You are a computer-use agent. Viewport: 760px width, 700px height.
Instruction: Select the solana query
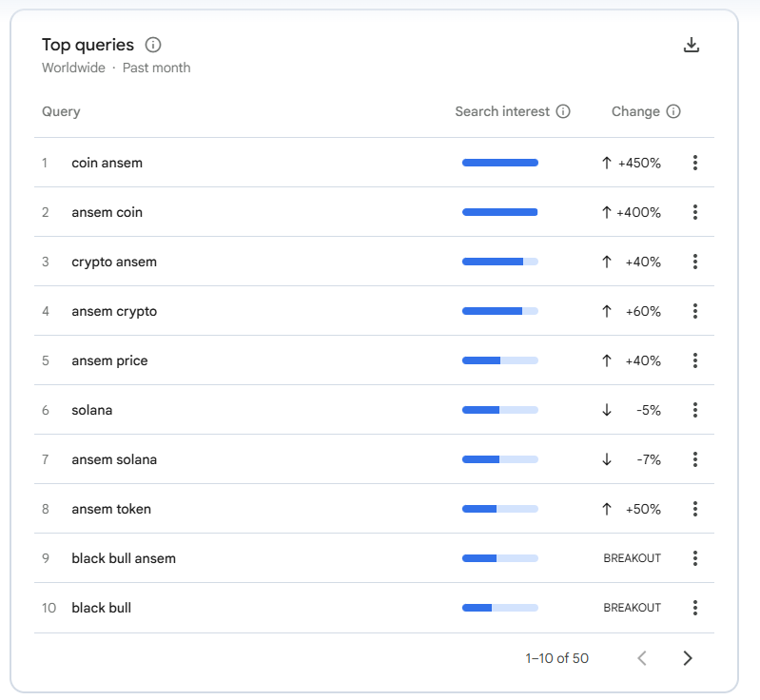(92, 410)
